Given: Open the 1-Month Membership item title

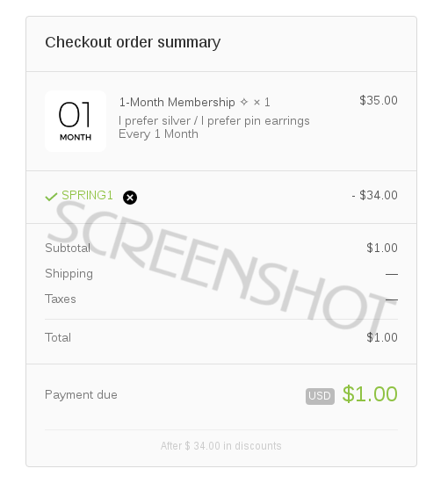Looking at the screenshot, I should (x=177, y=102).
